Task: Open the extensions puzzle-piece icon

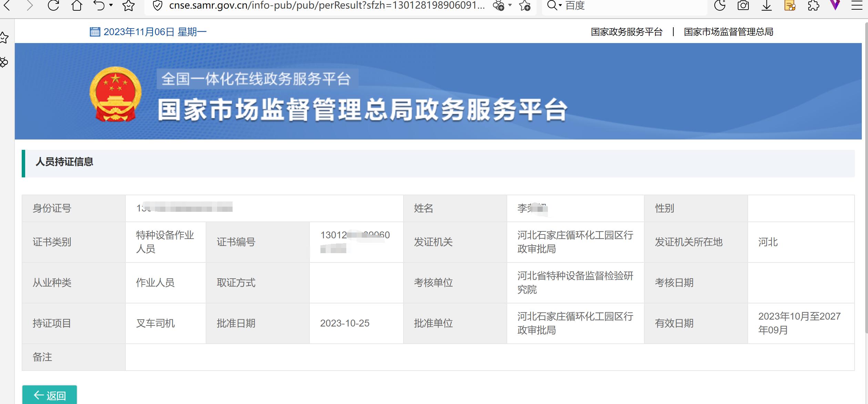Action: pos(813,6)
